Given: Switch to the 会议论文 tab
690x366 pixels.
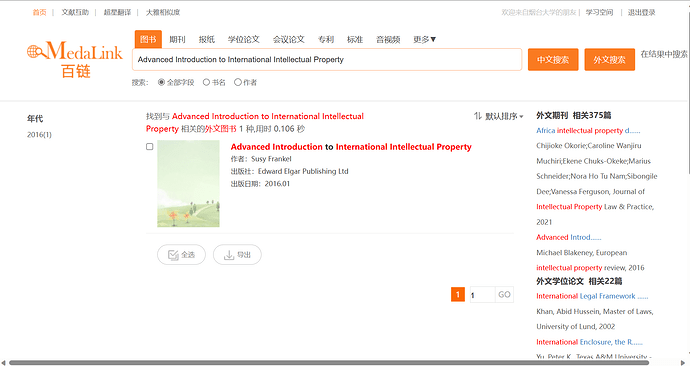Looking at the screenshot, I should 289,39.
